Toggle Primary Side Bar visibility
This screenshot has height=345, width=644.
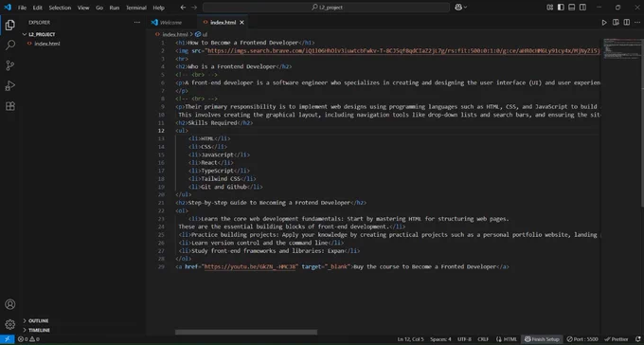(561, 7)
